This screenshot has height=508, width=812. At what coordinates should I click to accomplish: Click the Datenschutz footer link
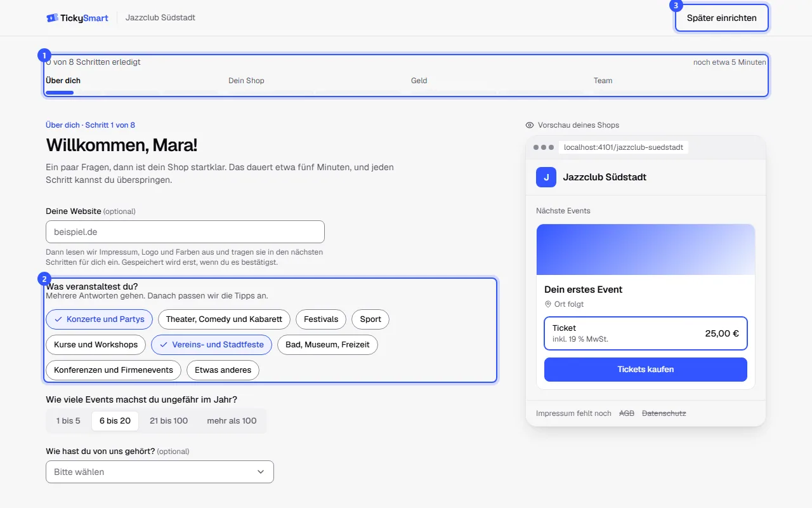pyautogui.click(x=664, y=413)
